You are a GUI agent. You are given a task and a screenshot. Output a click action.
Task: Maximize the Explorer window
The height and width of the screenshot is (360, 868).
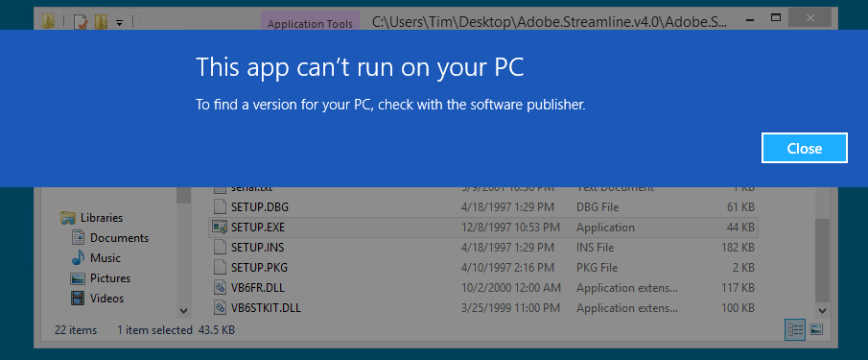[776, 18]
